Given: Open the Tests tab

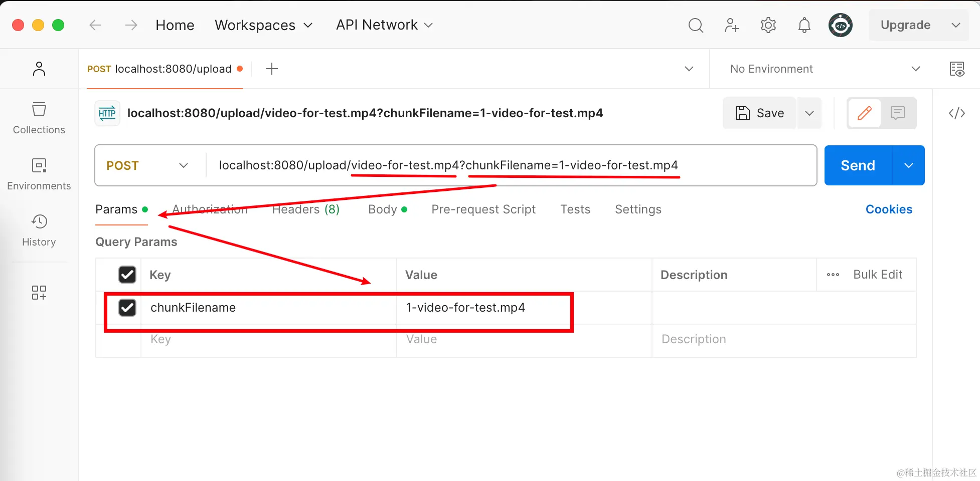Looking at the screenshot, I should tap(575, 209).
